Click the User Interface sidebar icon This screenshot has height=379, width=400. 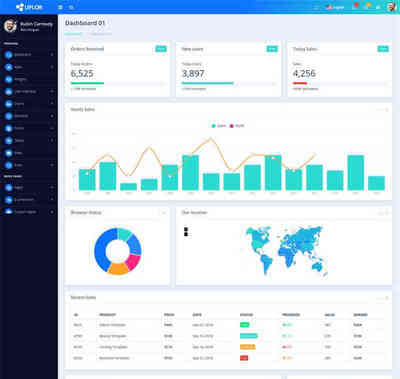pyautogui.click(x=9, y=91)
